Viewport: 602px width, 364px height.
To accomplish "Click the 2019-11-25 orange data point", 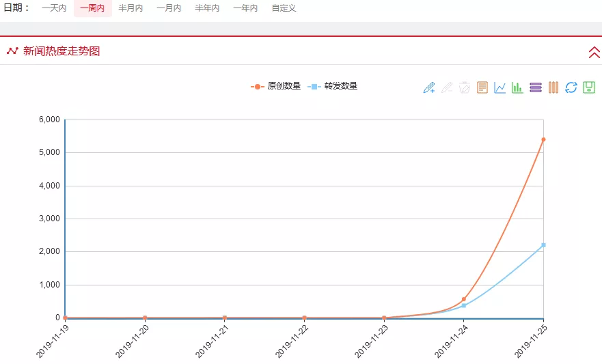I will pyautogui.click(x=543, y=139).
